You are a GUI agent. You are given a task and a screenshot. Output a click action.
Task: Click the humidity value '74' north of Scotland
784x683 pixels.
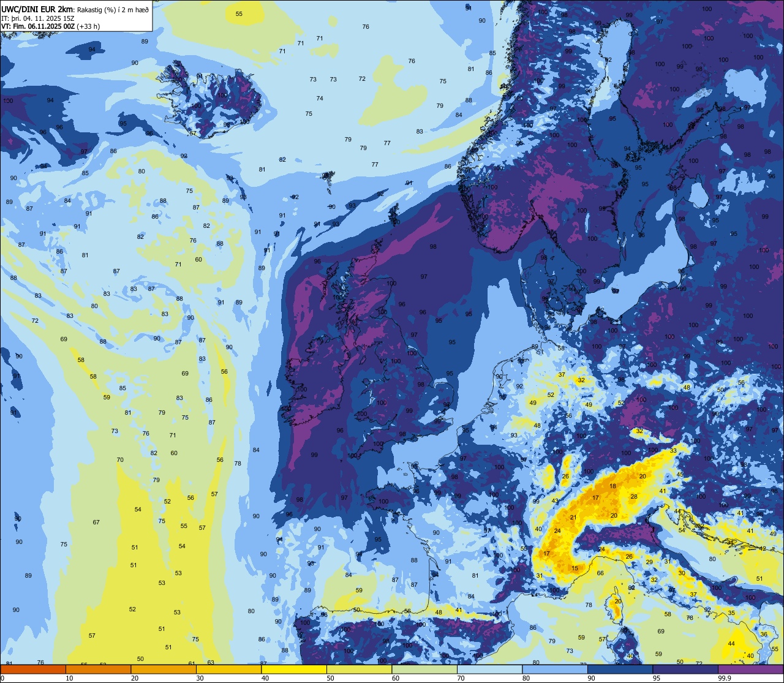tap(320, 99)
